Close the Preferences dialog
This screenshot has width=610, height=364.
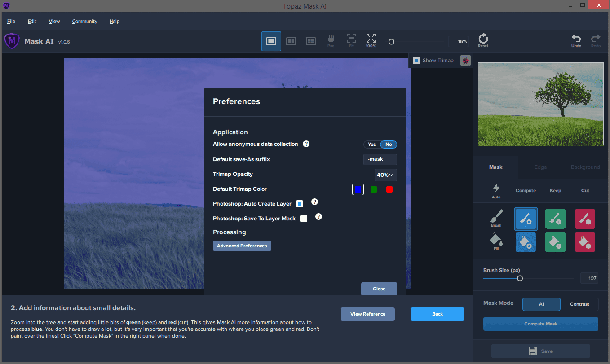(379, 289)
